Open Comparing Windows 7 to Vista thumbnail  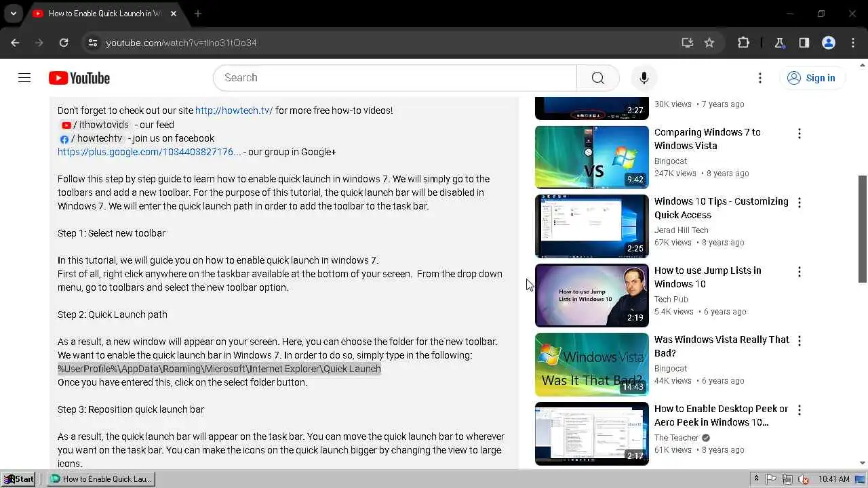coord(591,157)
